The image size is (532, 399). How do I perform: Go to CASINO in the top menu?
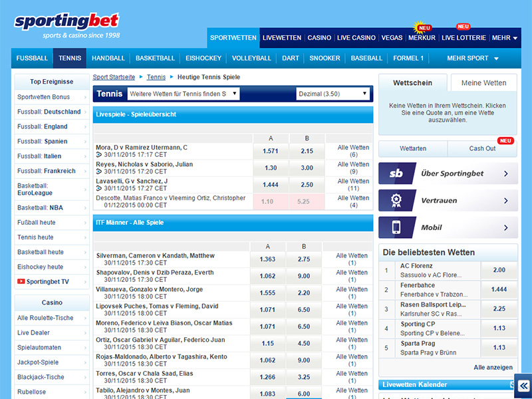319,38
